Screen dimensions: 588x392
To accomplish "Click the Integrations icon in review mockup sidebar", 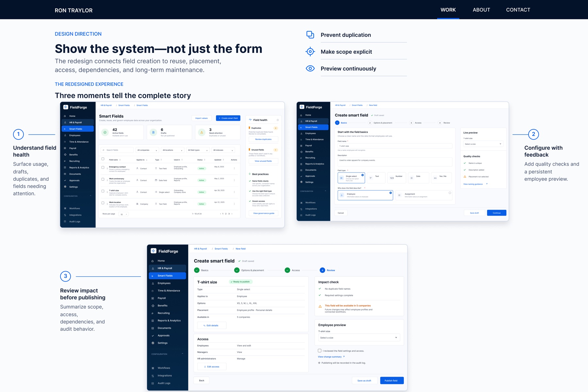I will pos(153,376).
